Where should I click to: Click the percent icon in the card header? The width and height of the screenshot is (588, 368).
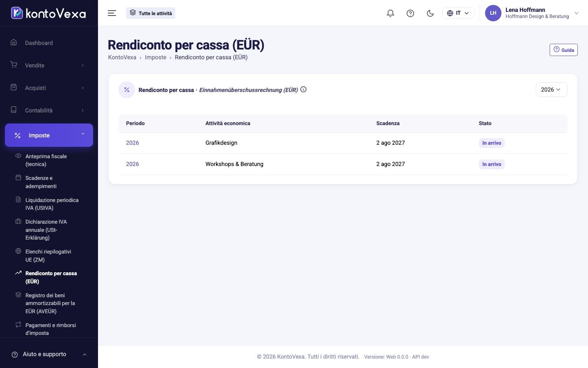[x=127, y=90]
